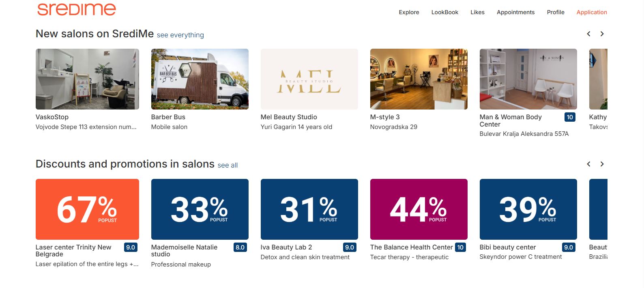Click the 10 rating badge for Man & Woman Body Center

coord(570,117)
